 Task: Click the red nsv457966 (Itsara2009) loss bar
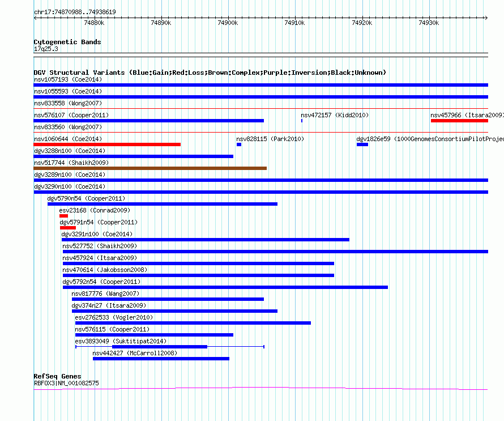pos(459,121)
